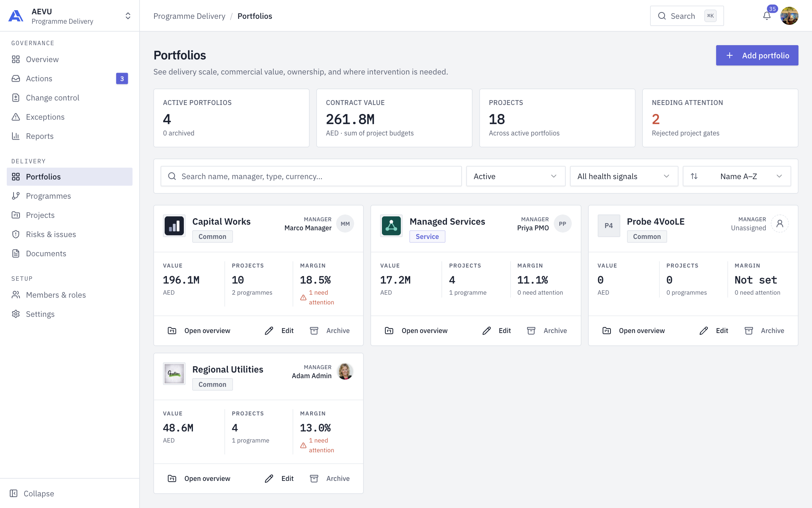Click the Regional Utilities logo thumbnail

(174, 373)
